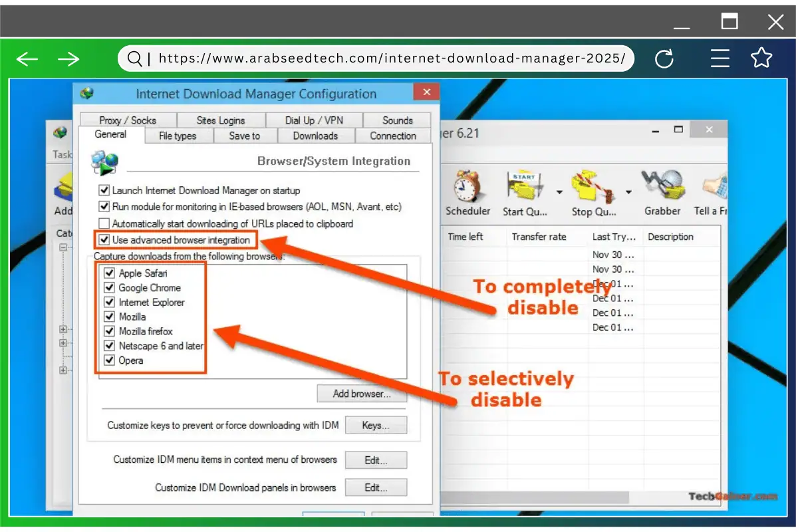This screenshot has width=798, height=532.
Task: Open the Keys customization dialog
Action: (x=376, y=425)
